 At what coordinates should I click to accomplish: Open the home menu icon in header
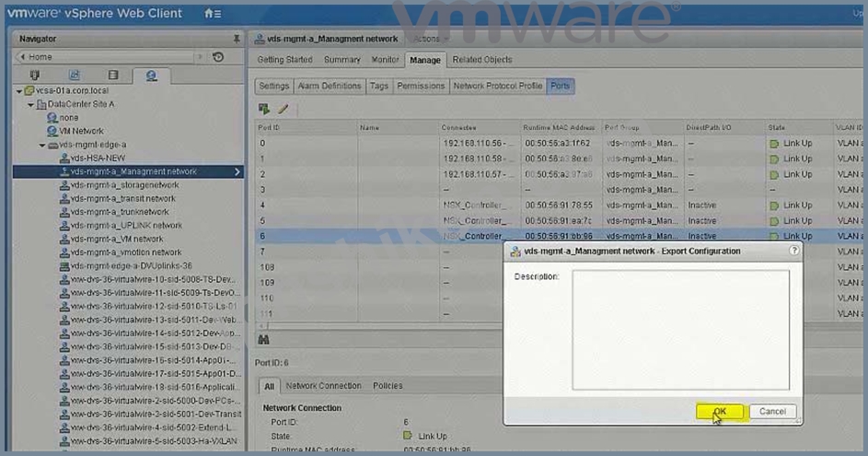click(213, 13)
